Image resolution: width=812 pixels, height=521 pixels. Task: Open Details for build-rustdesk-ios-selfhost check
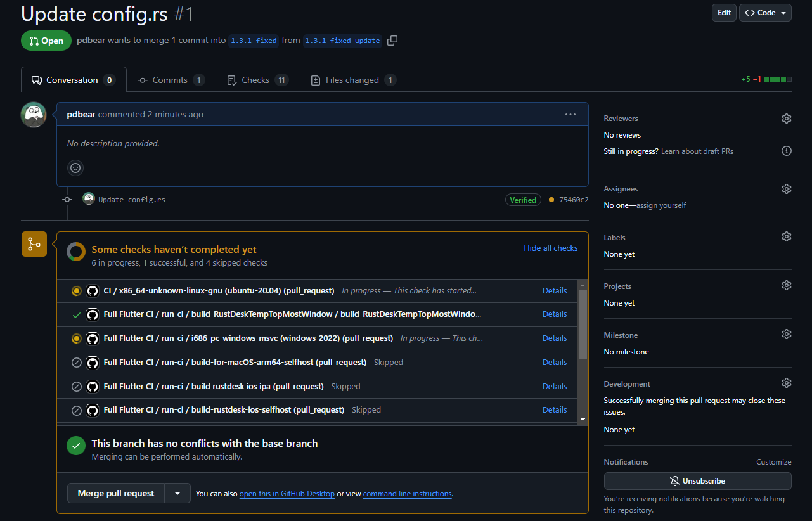pyautogui.click(x=555, y=410)
